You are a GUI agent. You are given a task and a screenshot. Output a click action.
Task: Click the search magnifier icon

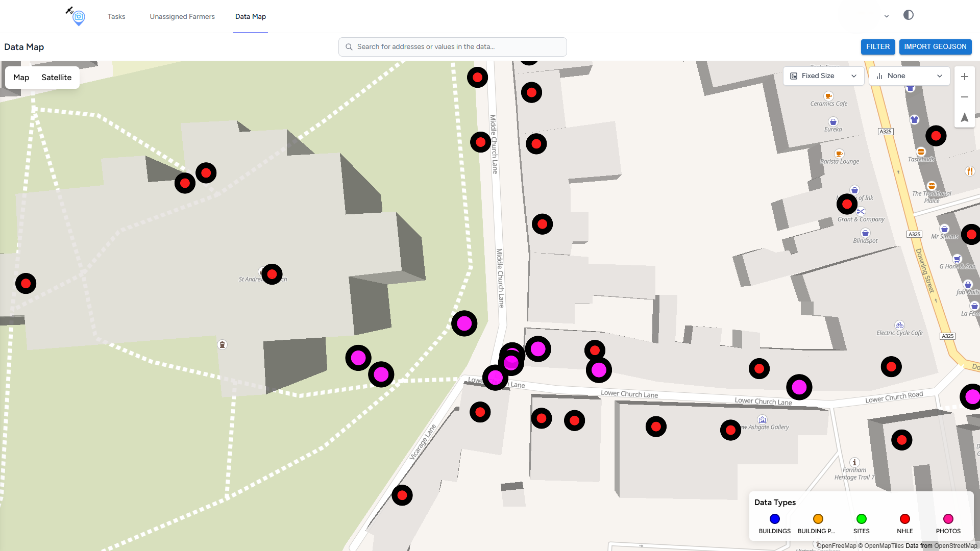click(349, 47)
